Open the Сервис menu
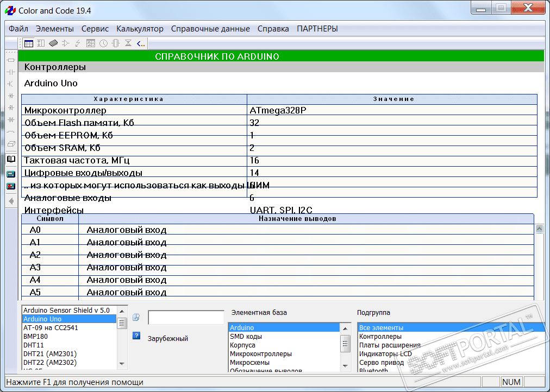Viewport: 550px width, 392px height. 95,29
